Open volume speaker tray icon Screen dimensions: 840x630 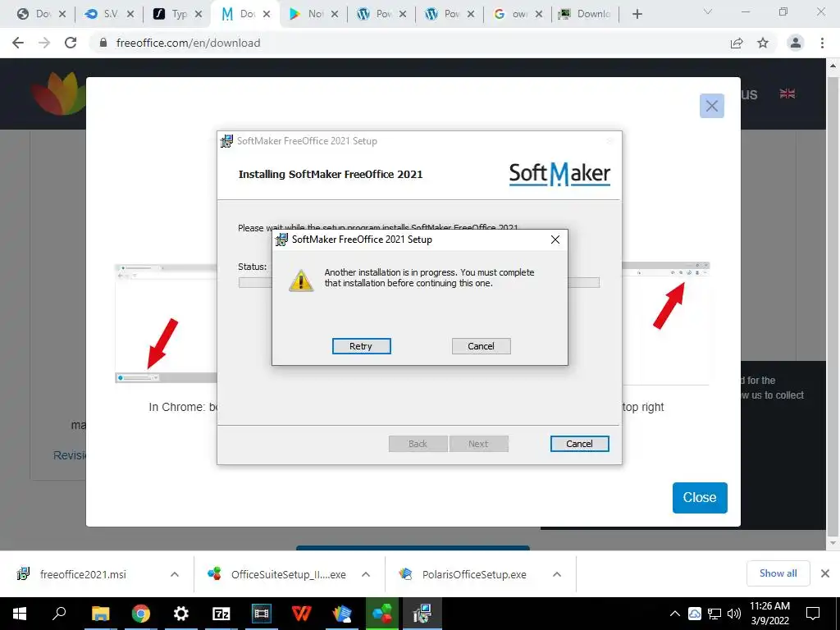pyautogui.click(x=734, y=614)
